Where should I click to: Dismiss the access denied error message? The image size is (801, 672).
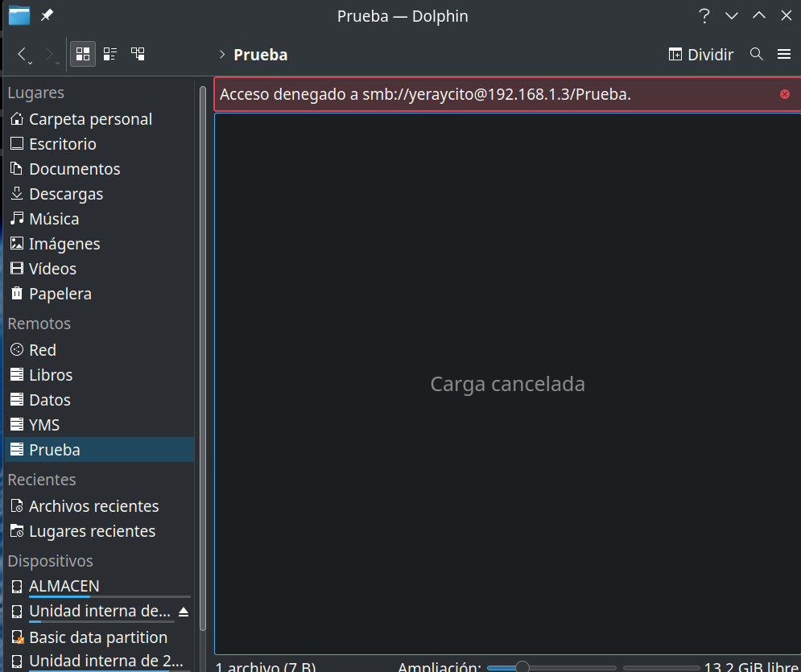[x=785, y=94]
